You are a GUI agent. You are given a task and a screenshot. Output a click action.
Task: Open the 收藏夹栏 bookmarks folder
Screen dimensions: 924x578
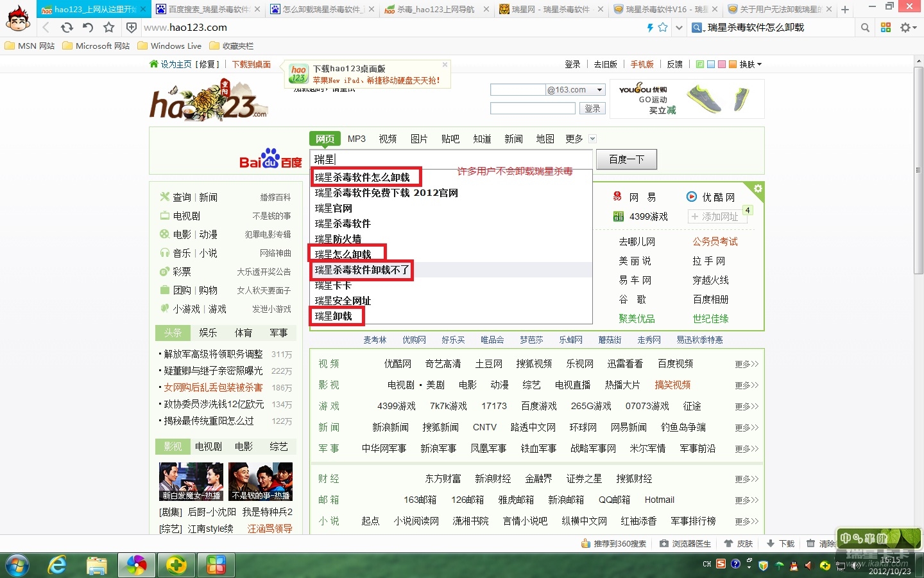pyautogui.click(x=232, y=46)
